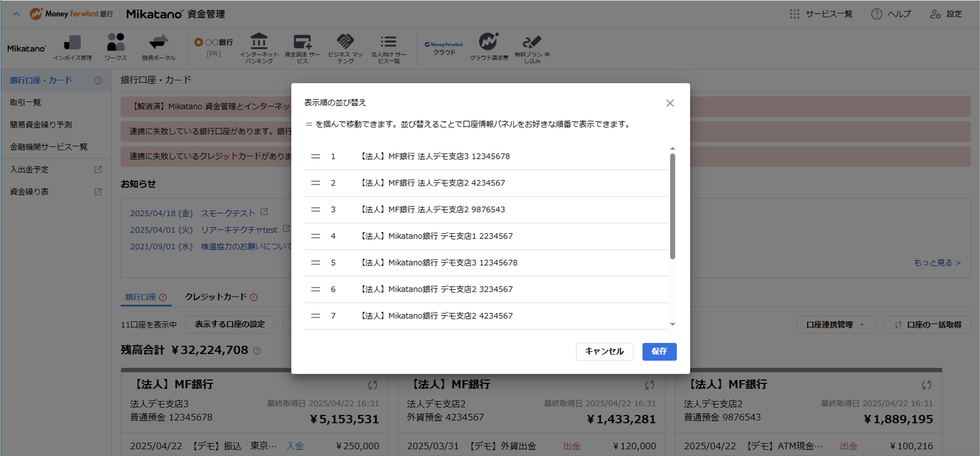Click the dialog list scrollbar thumb
This screenshot has width=980, height=456.
(x=672, y=206)
